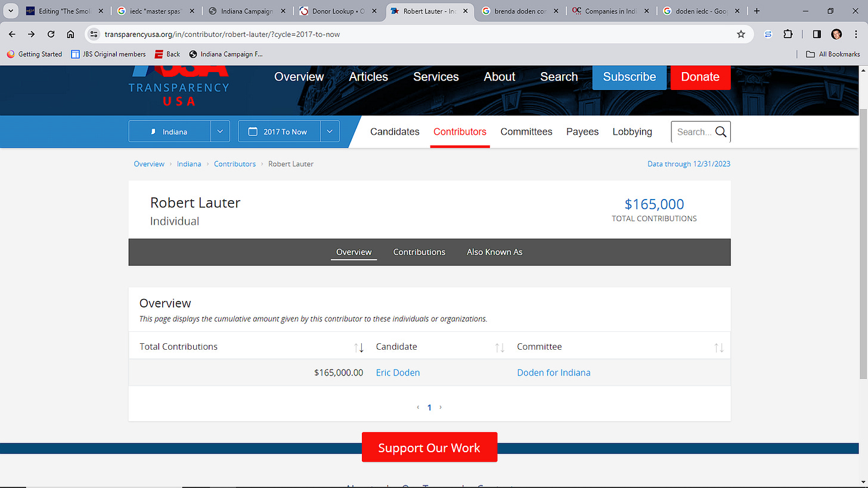Open the All Bookmarks folder

point(833,54)
